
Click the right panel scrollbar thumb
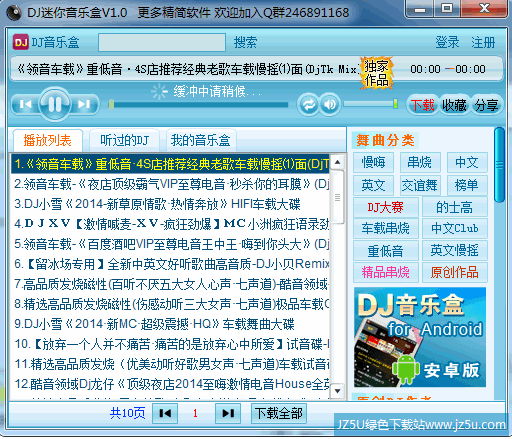click(499, 165)
